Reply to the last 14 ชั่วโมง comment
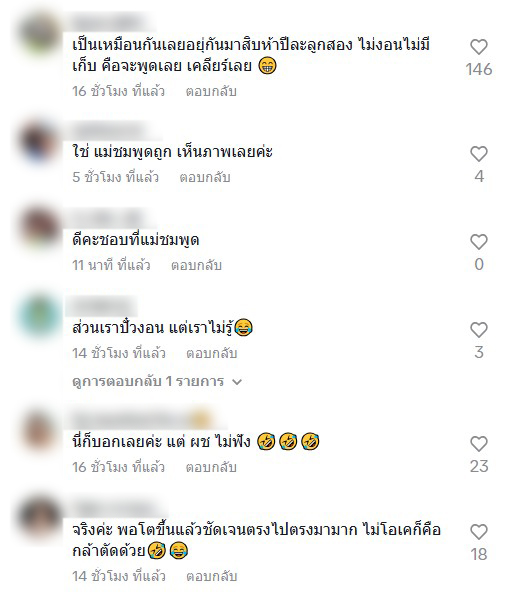This screenshot has width=515, height=592. 212,576
